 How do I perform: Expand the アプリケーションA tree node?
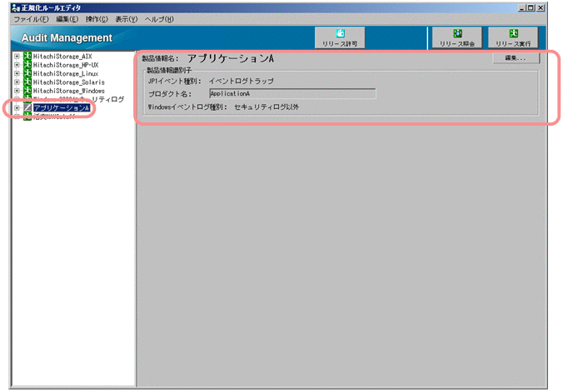click(17, 108)
